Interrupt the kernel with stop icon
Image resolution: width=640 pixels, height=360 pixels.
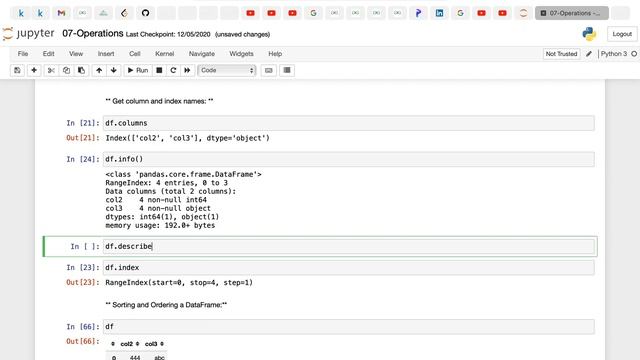point(159,70)
